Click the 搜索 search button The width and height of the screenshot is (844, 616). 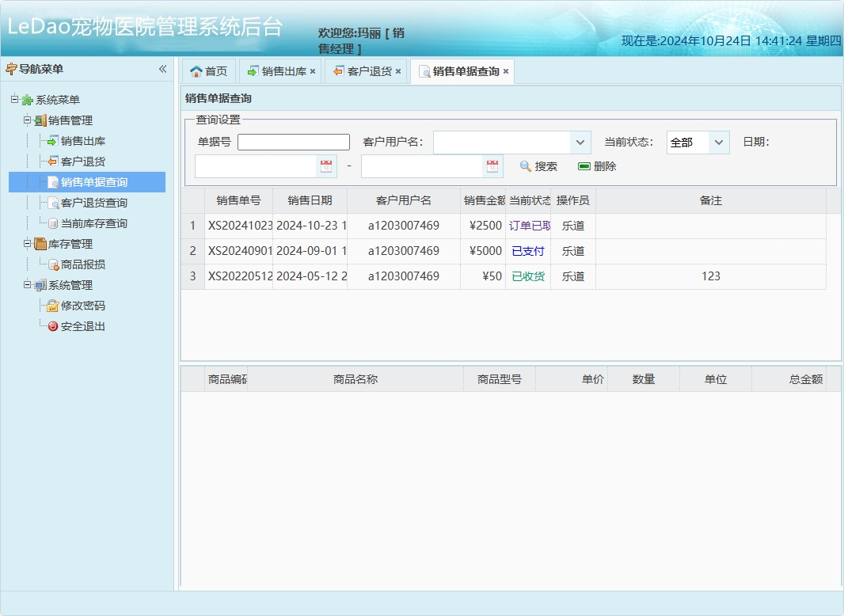[540, 166]
